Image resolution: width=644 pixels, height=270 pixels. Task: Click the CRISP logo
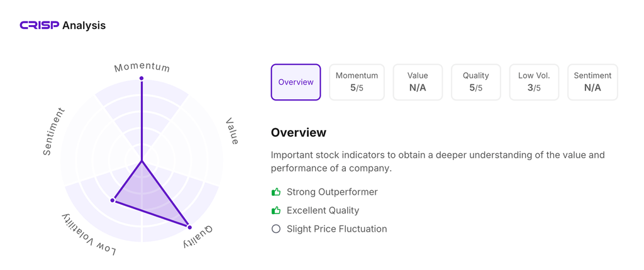coord(39,26)
